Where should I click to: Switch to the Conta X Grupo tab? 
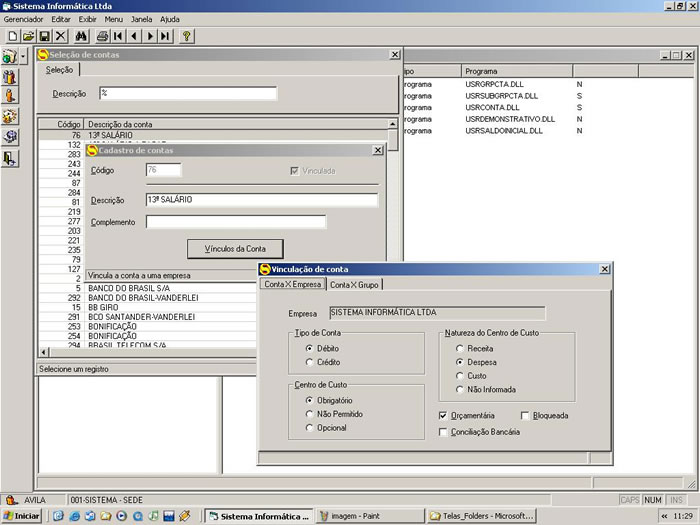354,285
